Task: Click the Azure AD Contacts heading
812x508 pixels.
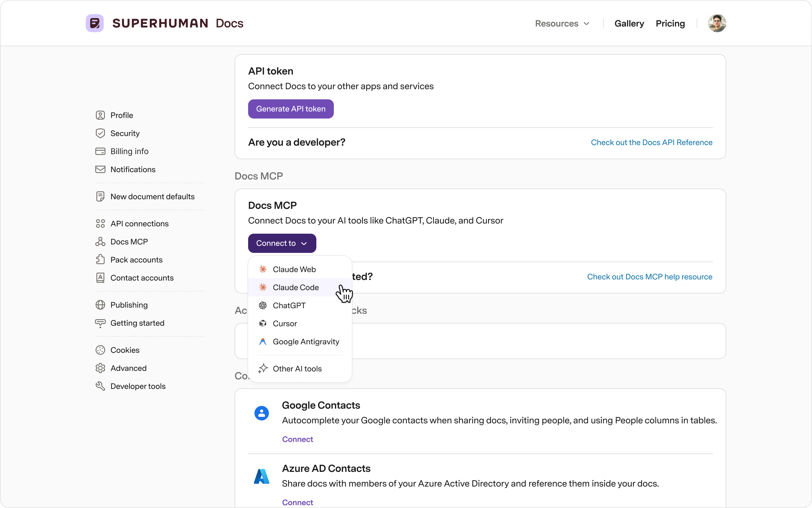Action: click(326, 468)
